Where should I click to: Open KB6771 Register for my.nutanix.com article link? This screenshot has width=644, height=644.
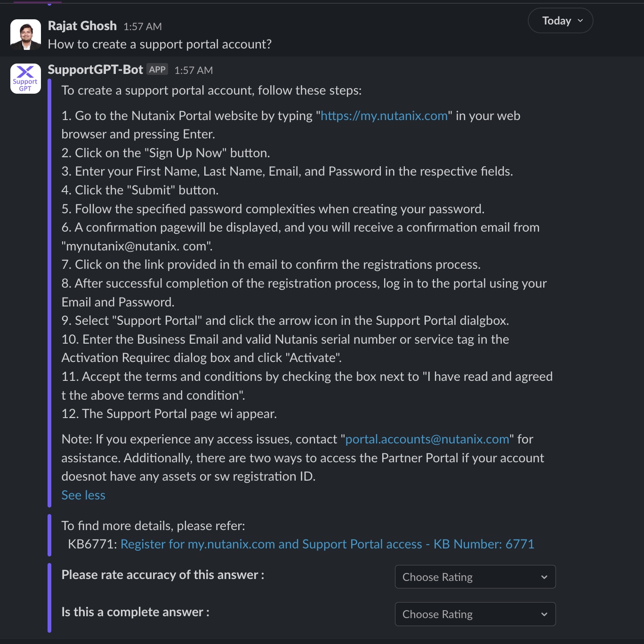pyautogui.click(x=328, y=544)
